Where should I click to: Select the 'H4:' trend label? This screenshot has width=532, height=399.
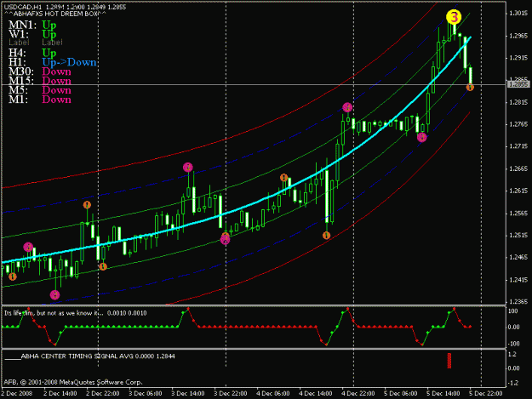tap(17, 53)
